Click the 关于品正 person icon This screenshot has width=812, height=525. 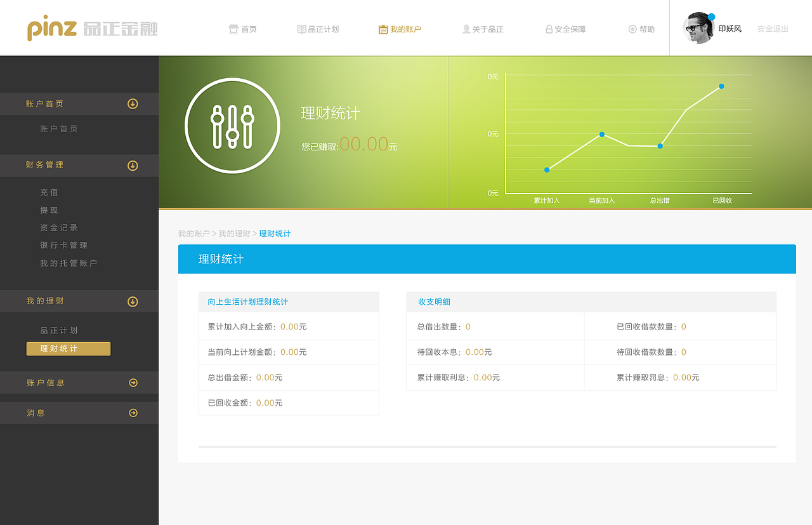[x=467, y=29]
